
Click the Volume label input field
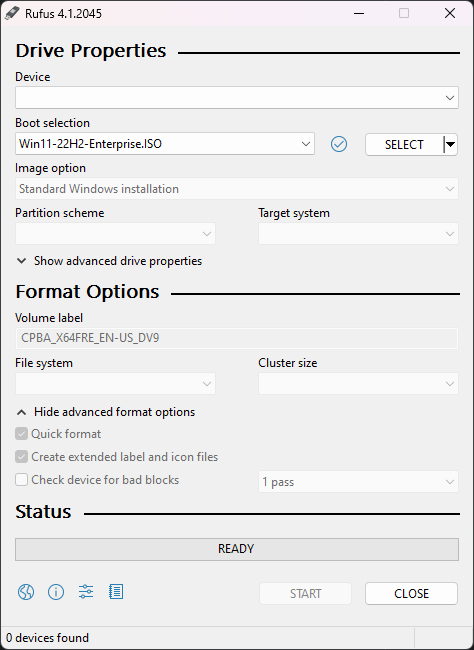click(237, 338)
